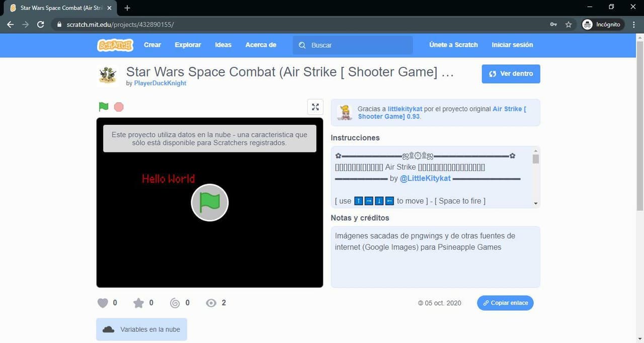Reload the current page
The image size is (644, 343).
point(41,24)
